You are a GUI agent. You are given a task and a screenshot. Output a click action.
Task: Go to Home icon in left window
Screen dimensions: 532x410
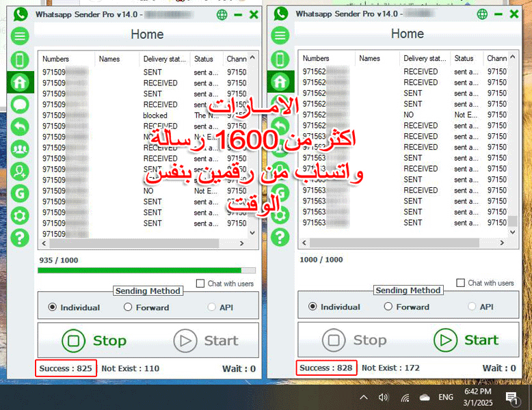20,82
